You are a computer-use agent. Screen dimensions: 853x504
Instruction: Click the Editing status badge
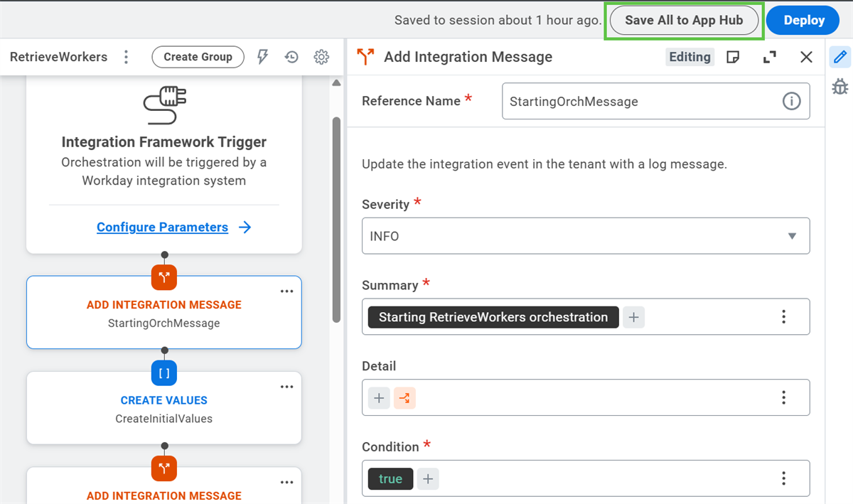(x=690, y=57)
